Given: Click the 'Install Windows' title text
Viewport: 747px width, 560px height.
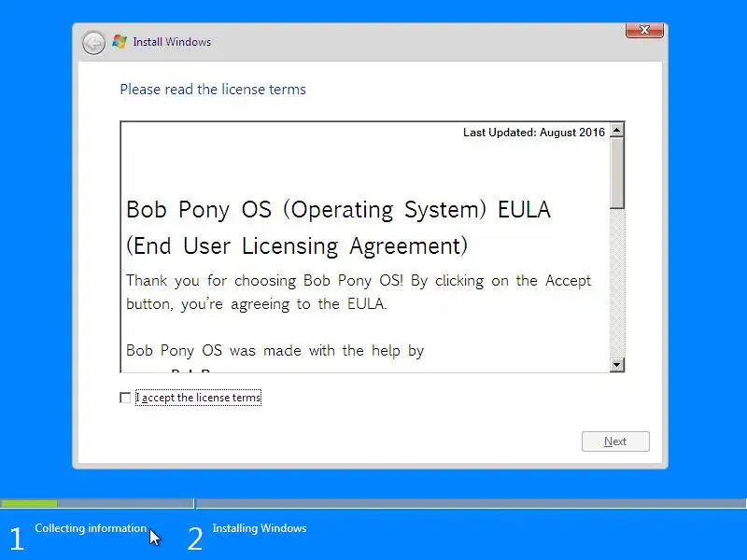Looking at the screenshot, I should click(x=172, y=42).
